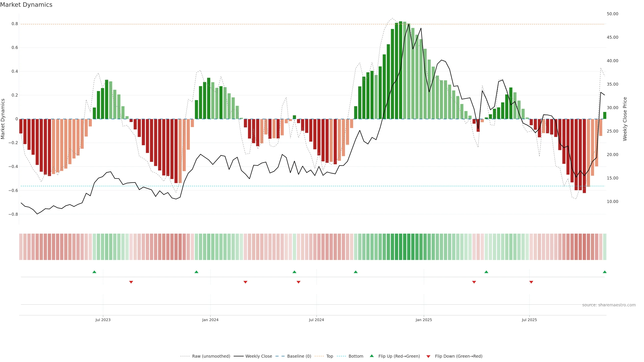Toggle the Baseline (0) legend entry

299,356
